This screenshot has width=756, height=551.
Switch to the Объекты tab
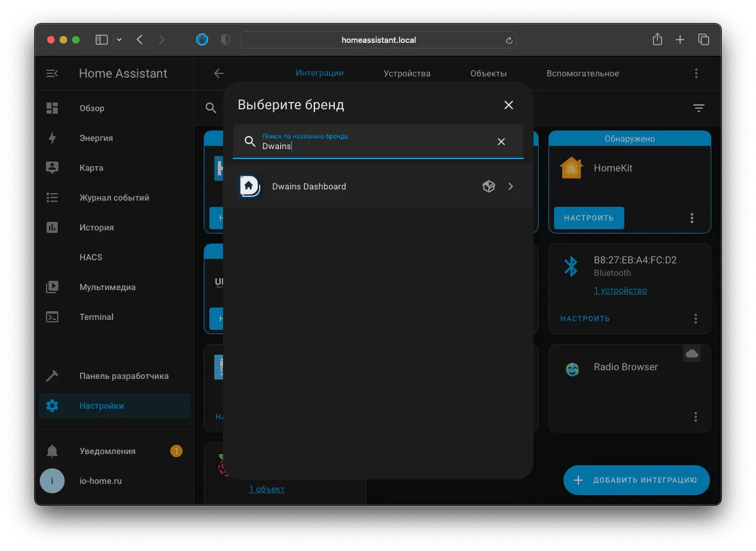[x=488, y=73]
